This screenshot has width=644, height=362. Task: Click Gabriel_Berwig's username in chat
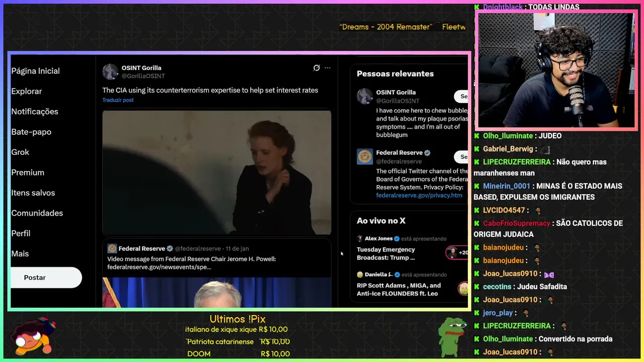click(508, 149)
